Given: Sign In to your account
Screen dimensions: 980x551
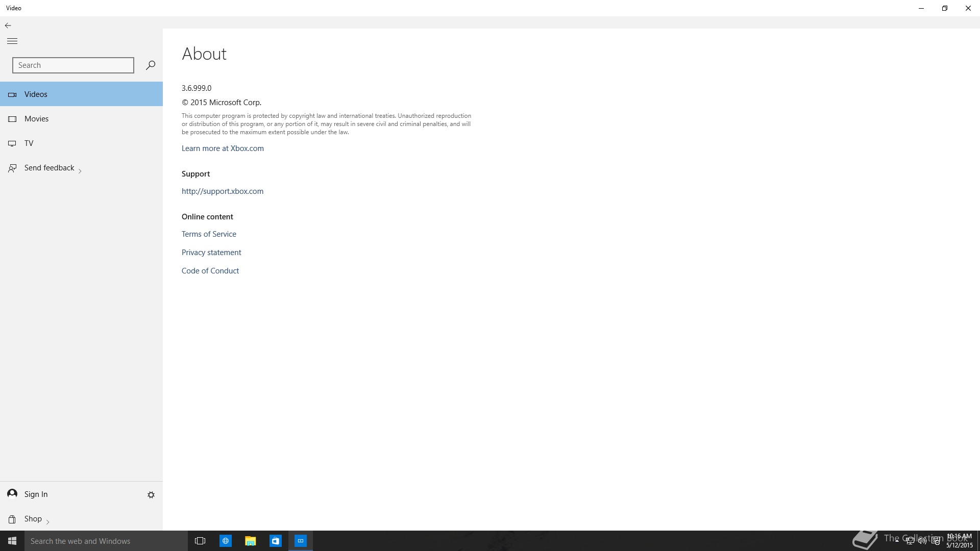Looking at the screenshot, I should pyautogui.click(x=36, y=494).
